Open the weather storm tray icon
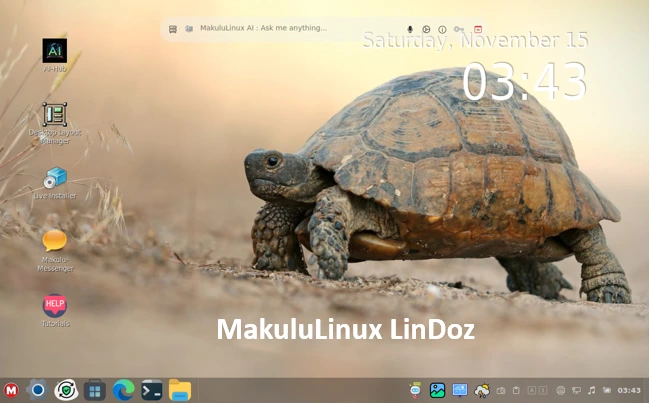The width and height of the screenshot is (650, 404). pos(482,390)
